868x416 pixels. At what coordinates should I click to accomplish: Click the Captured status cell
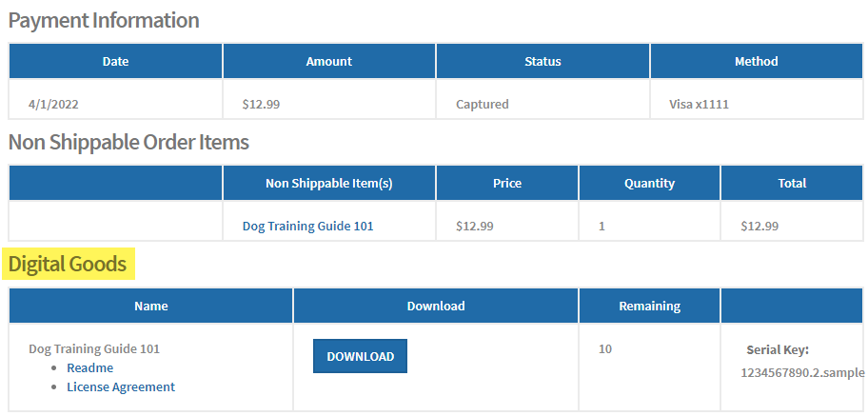pos(483,104)
